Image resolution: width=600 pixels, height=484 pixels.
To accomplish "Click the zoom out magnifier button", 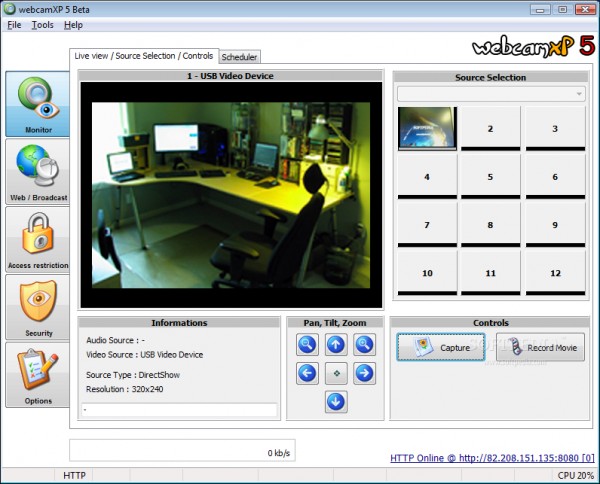I will [307, 344].
